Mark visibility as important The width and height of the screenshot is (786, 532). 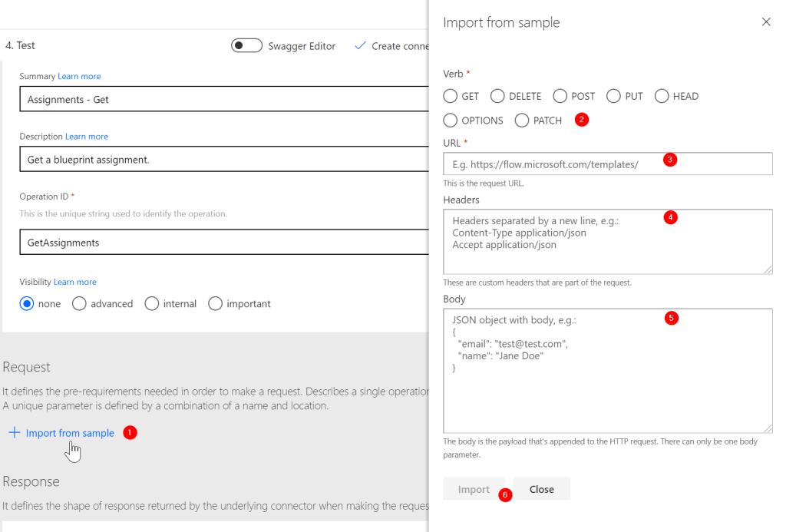pyautogui.click(x=215, y=304)
